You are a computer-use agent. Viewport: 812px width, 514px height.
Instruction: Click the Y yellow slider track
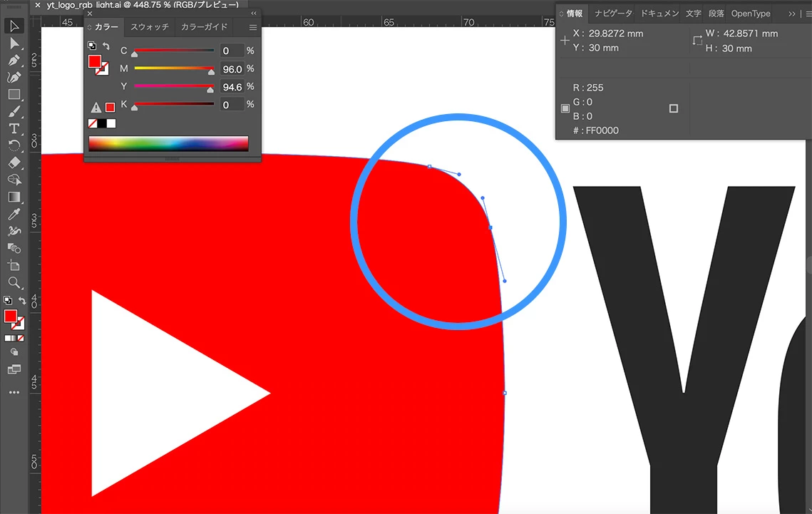point(174,86)
